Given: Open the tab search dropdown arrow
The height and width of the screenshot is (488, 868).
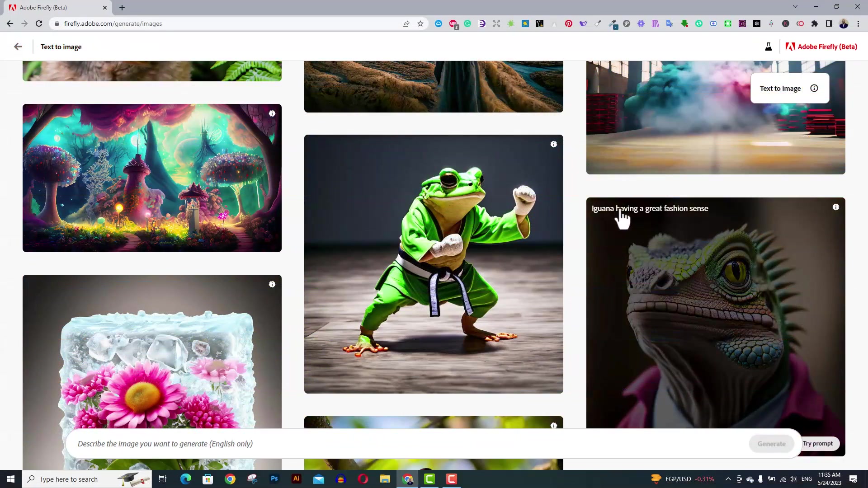Looking at the screenshot, I should [795, 7].
